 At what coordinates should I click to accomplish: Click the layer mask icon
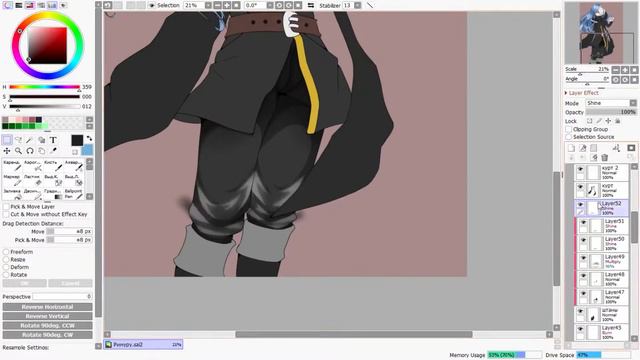click(x=631, y=148)
